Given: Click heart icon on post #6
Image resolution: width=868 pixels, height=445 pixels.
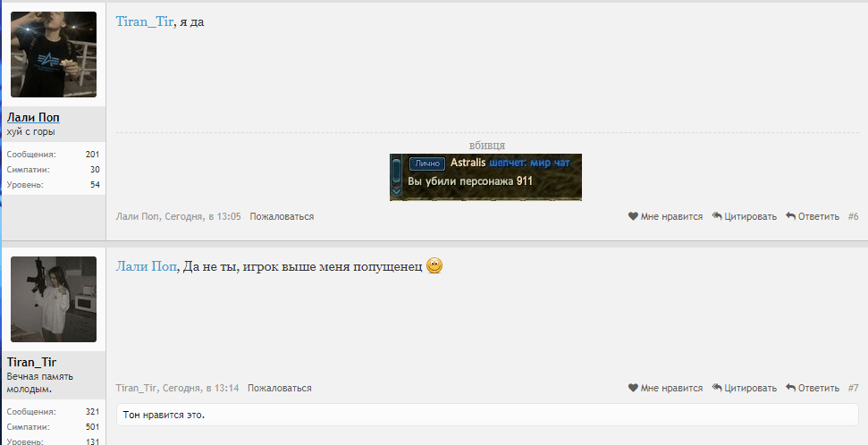Looking at the screenshot, I should [x=633, y=216].
